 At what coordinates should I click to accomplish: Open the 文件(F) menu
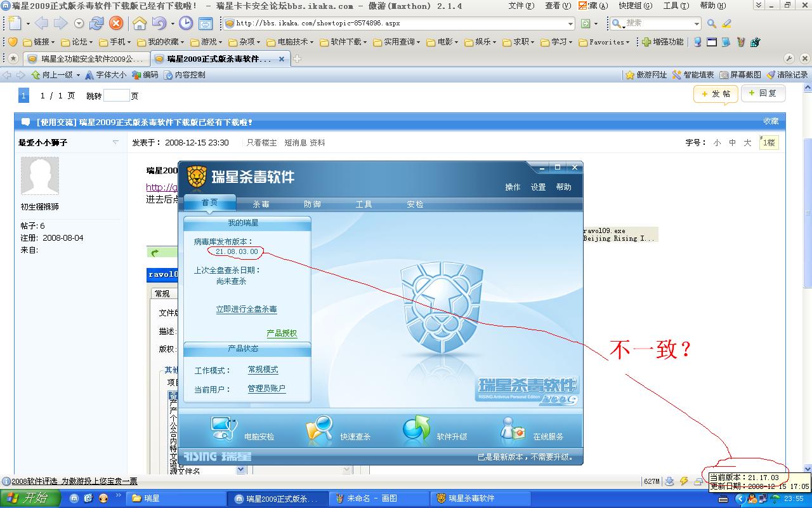(x=521, y=6)
